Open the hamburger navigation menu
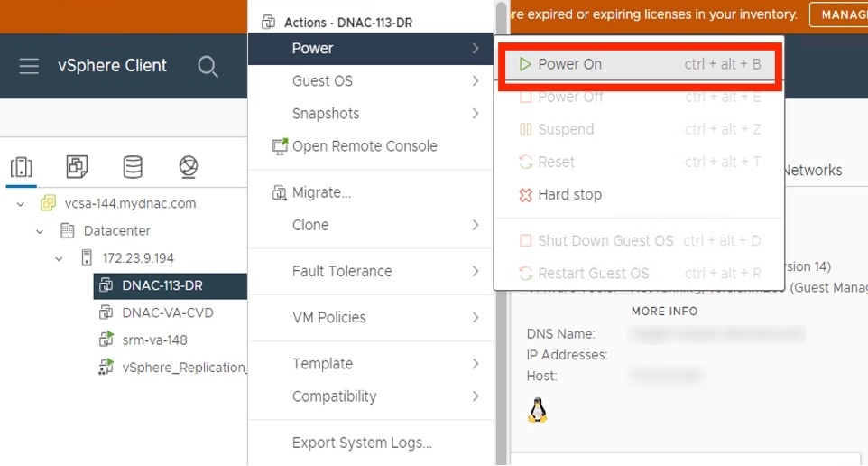The image size is (868, 466). click(29, 66)
